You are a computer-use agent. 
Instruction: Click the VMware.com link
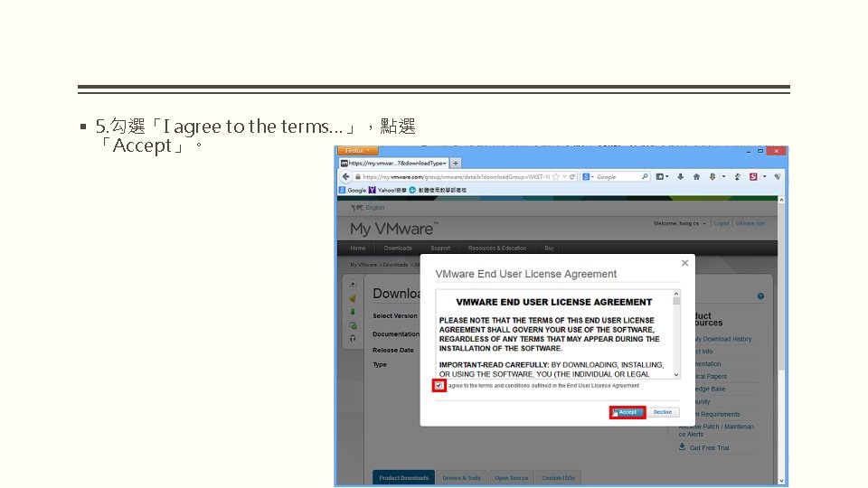(750, 223)
